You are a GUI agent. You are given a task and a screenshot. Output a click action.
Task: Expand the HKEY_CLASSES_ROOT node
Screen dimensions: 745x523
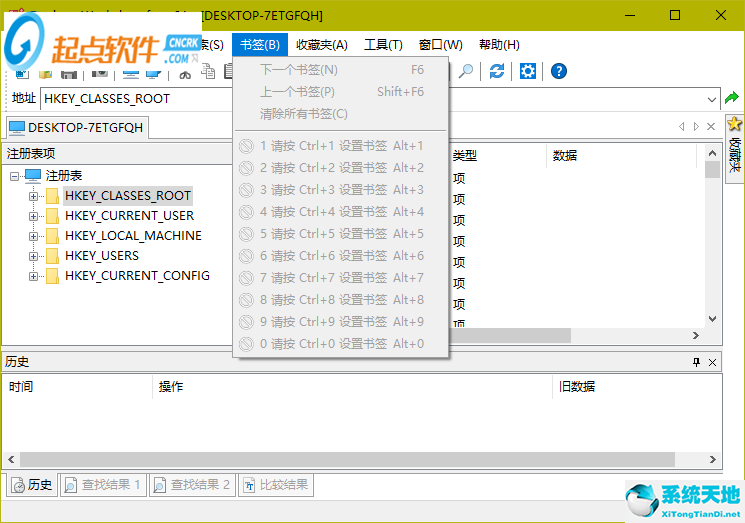point(33,196)
